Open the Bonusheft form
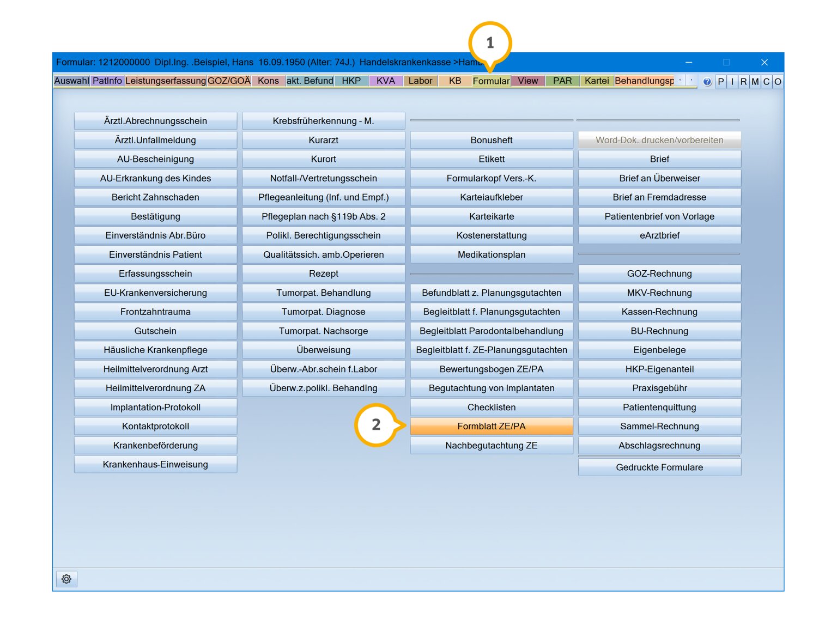This screenshot has width=837, height=644. click(x=492, y=140)
